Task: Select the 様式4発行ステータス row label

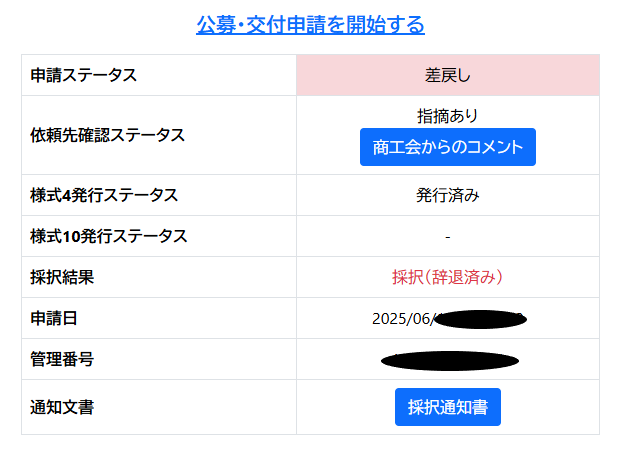Action: [x=104, y=195]
